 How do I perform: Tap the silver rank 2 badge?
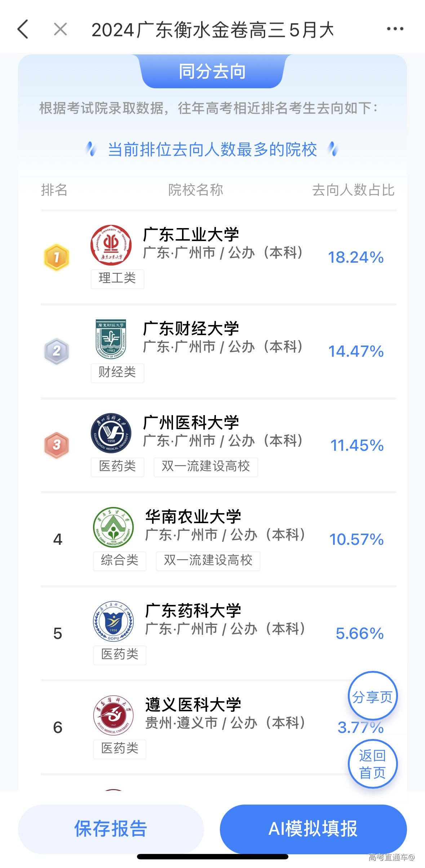click(57, 351)
